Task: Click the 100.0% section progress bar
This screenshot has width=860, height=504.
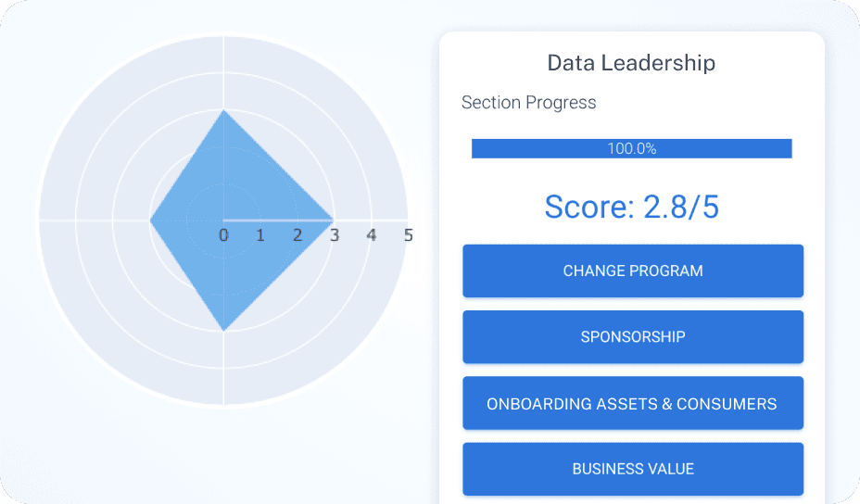Action: tap(631, 148)
